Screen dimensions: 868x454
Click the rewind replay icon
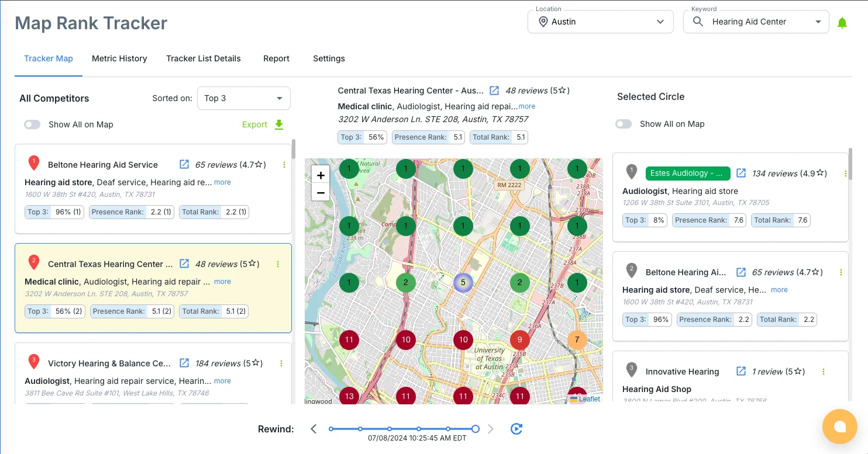click(x=516, y=429)
